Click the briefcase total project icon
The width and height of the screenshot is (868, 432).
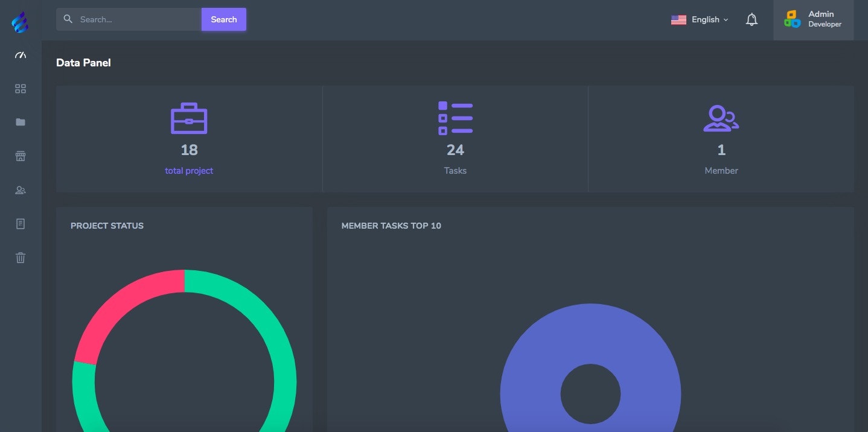(189, 118)
